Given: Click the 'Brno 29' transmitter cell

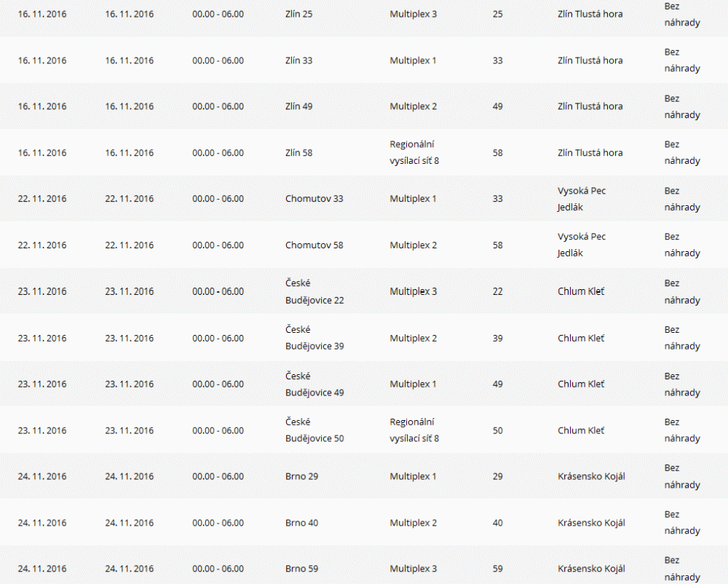Looking at the screenshot, I should (x=302, y=476).
